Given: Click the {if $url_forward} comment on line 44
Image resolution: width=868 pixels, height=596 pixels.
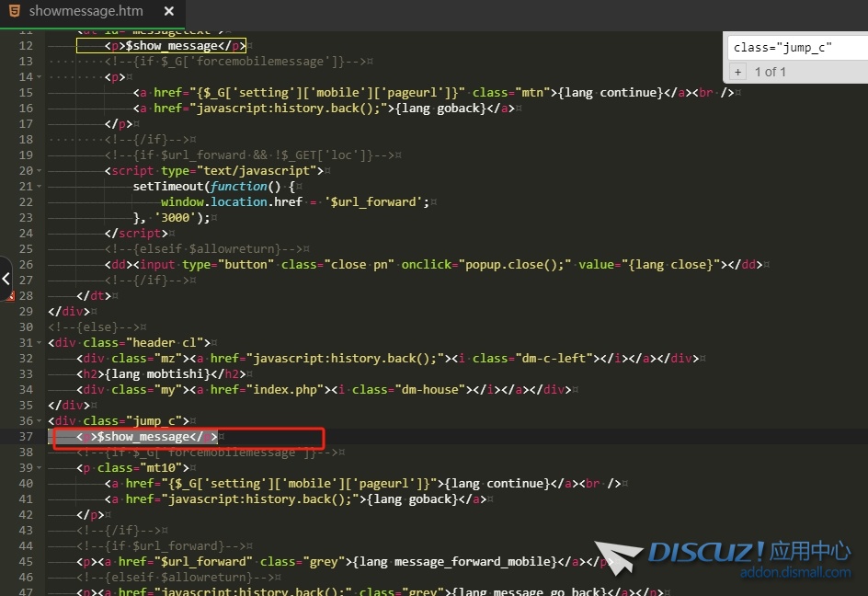Looking at the screenshot, I should 161,546.
